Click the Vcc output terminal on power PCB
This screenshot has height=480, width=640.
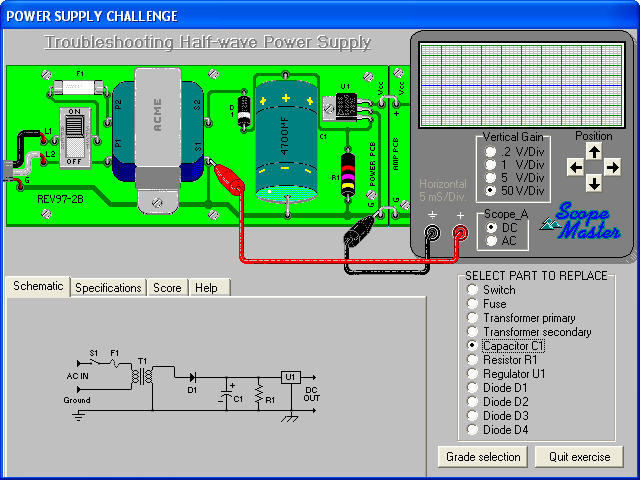pos(381,104)
